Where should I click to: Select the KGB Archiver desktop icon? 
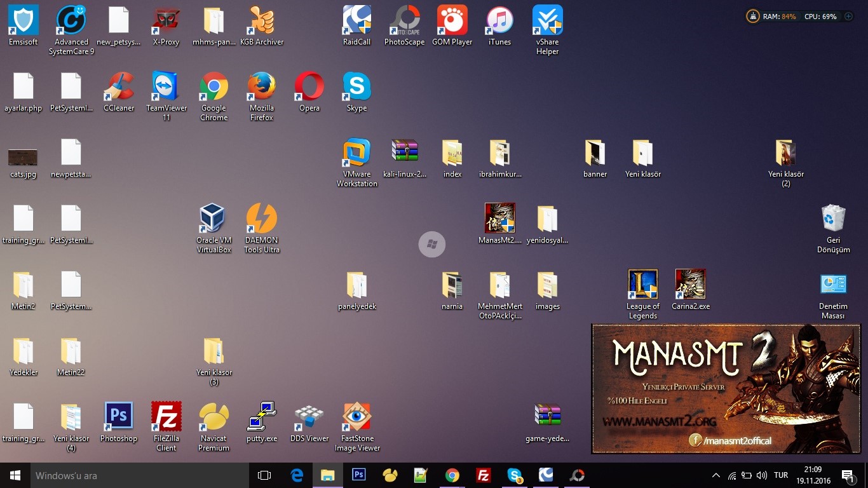click(262, 26)
